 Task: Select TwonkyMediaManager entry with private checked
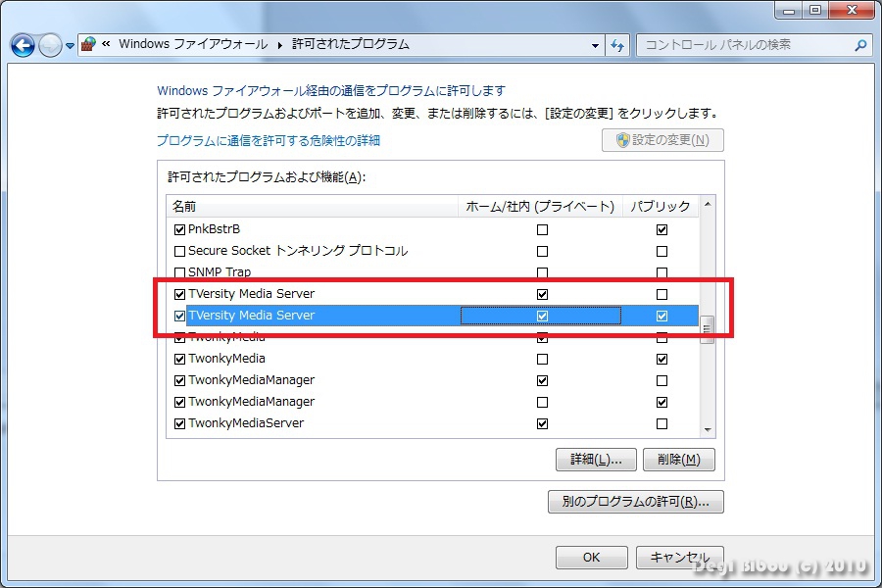252,380
